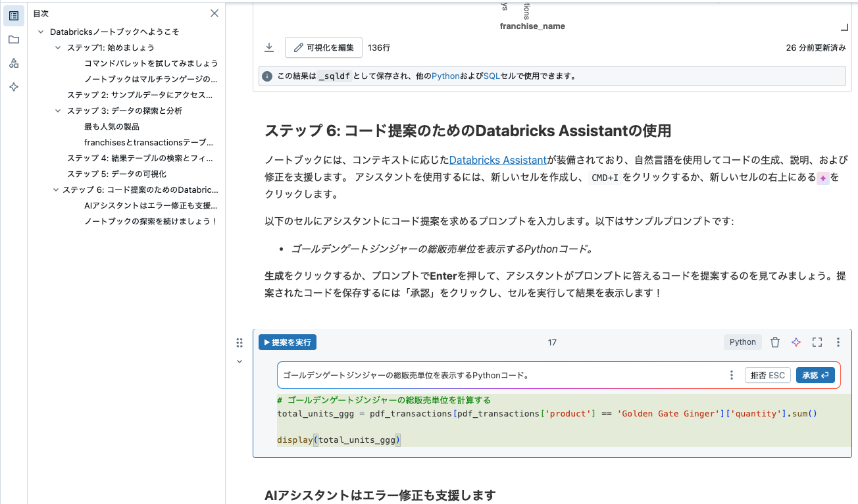Collapse cell 17 using the left chevron

click(240, 361)
